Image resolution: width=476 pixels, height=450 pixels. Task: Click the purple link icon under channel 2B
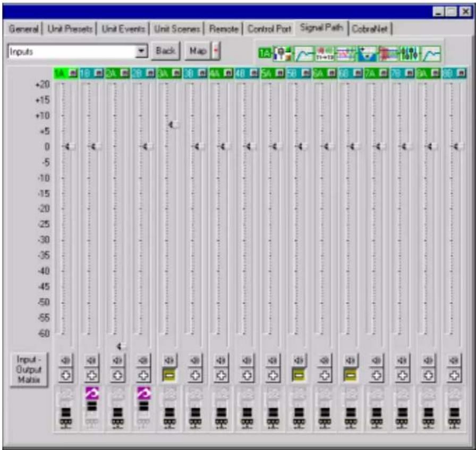click(143, 393)
